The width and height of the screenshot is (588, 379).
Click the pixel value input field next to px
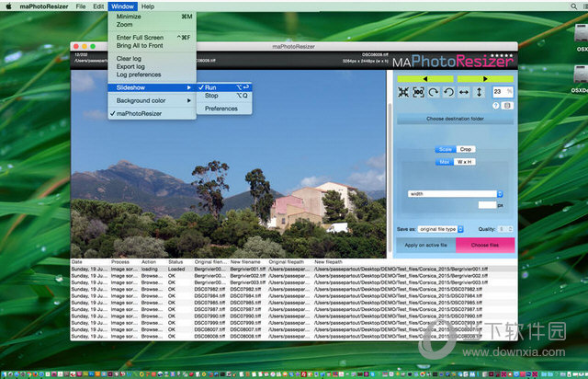pyautogui.click(x=487, y=205)
